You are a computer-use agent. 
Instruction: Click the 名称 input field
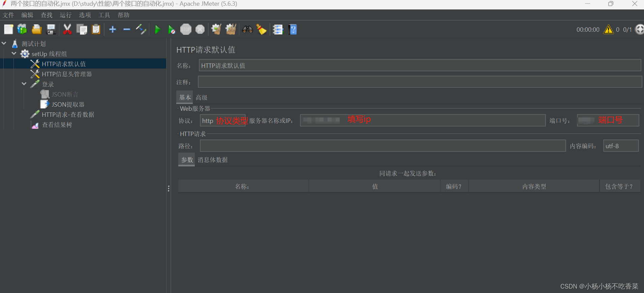click(x=420, y=65)
